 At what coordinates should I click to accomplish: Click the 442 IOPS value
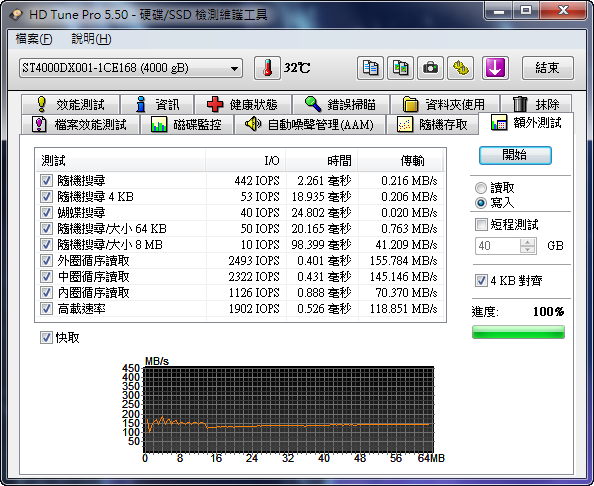[257, 181]
